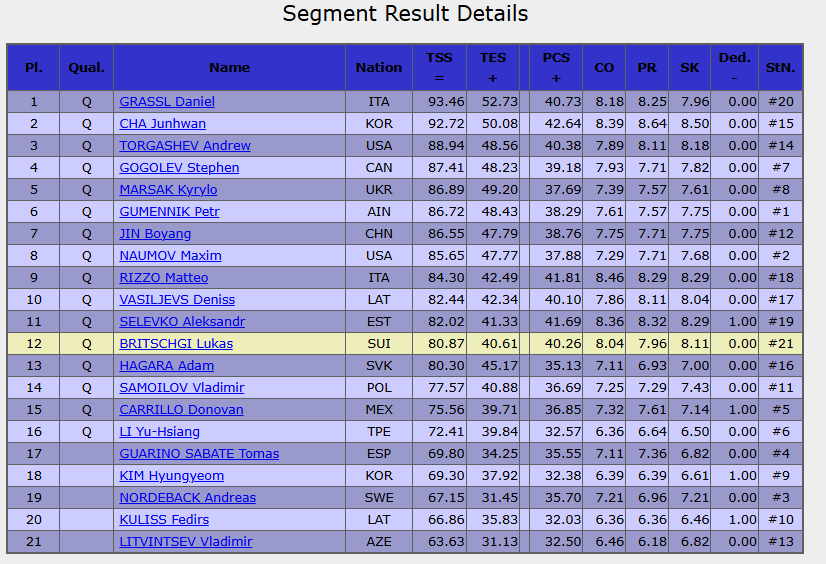Screen dimensions: 826x564
Task: Open NAUMOV Maxim's skater page
Action: pos(170,256)
